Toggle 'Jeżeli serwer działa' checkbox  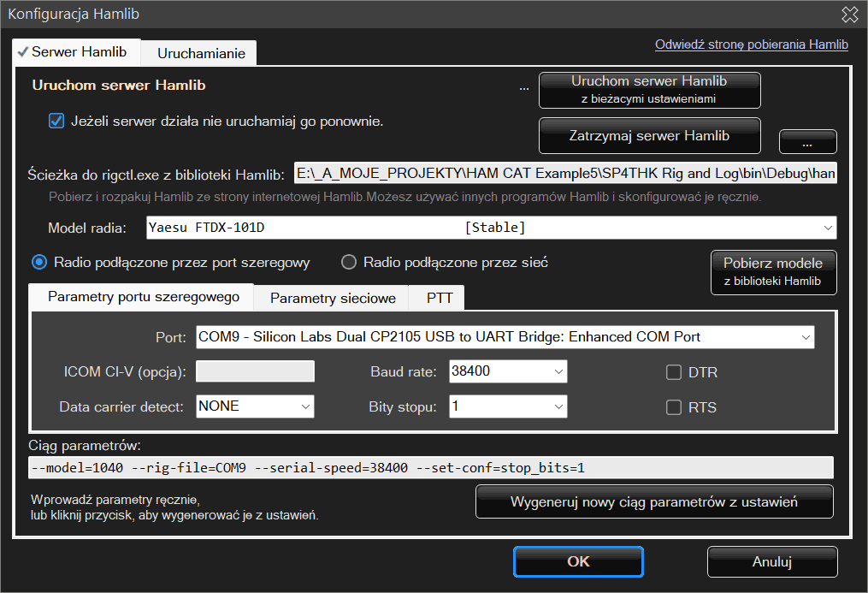point(57,122)
